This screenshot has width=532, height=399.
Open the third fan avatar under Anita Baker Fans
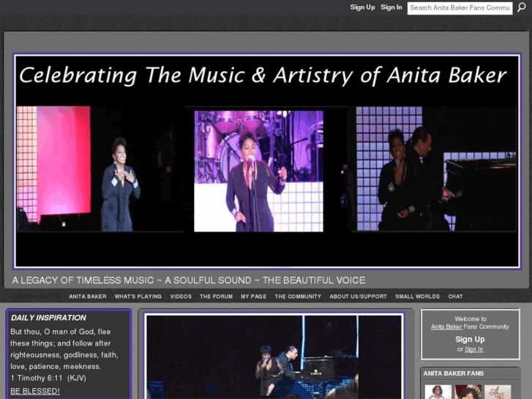coord(498,392)
